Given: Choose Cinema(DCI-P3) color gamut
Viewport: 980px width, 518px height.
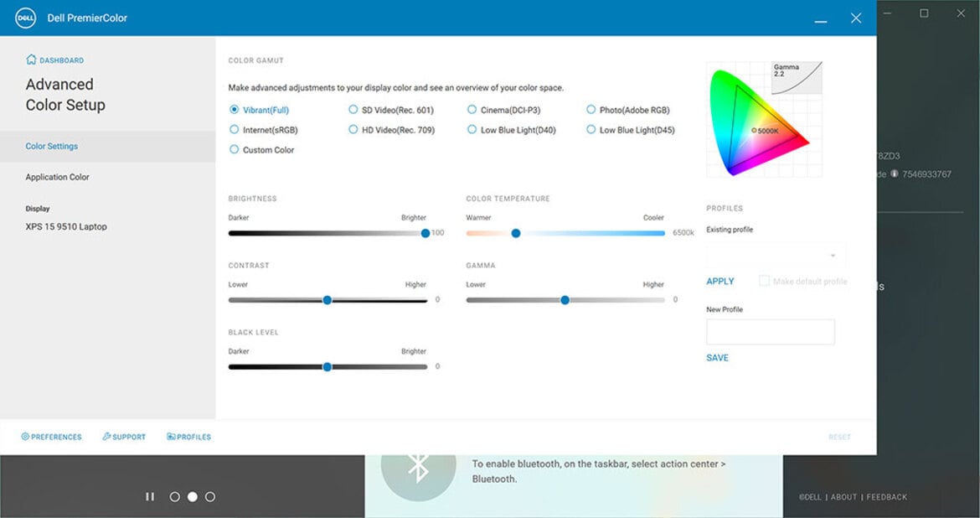Looking at the screenshot, I should coord(503,110).
